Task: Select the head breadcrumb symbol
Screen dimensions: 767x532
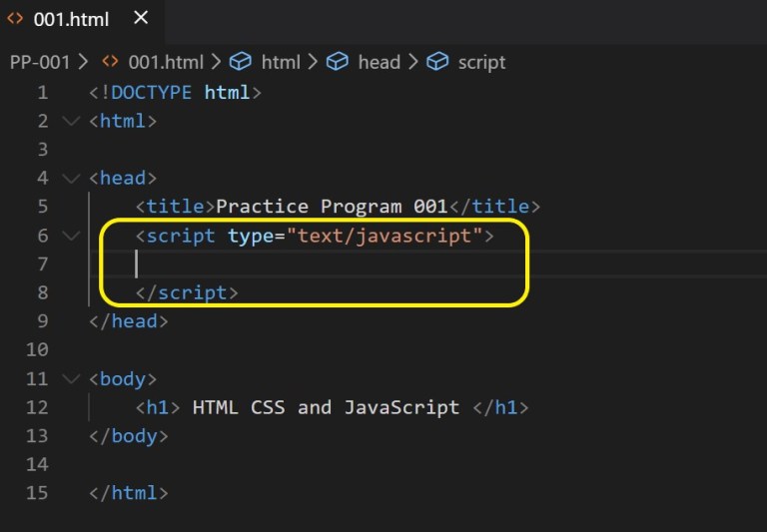Action: click(380, 62)
